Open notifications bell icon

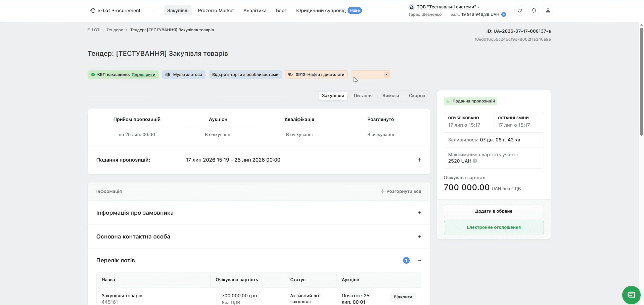[x=534, y=10]
